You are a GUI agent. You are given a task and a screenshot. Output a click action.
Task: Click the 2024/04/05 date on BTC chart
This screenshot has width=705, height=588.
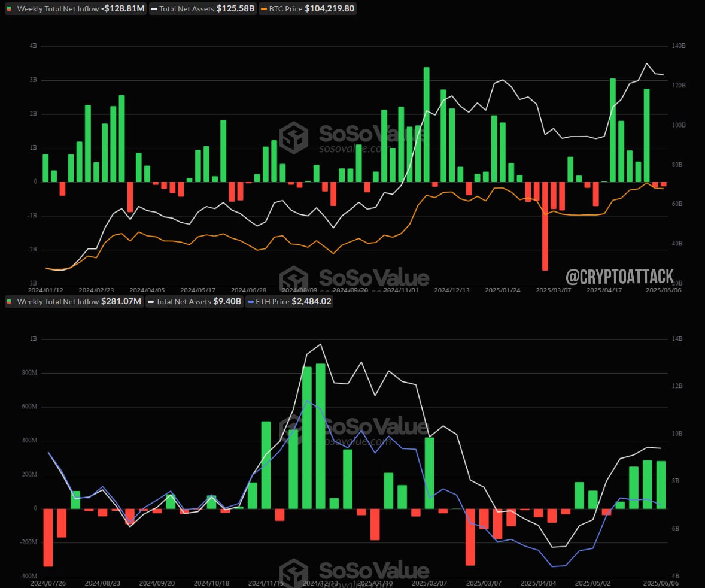pos(147,290)
